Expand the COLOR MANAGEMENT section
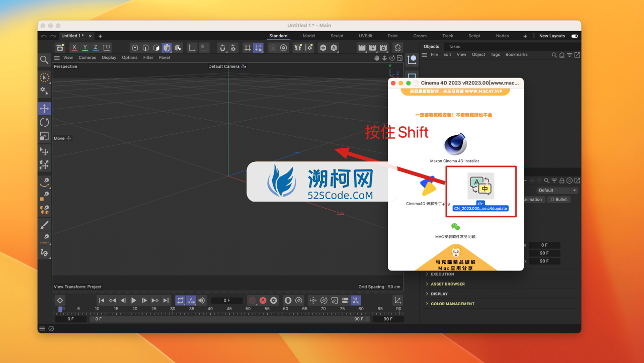 pyautogui.click(x=452, y=304)
